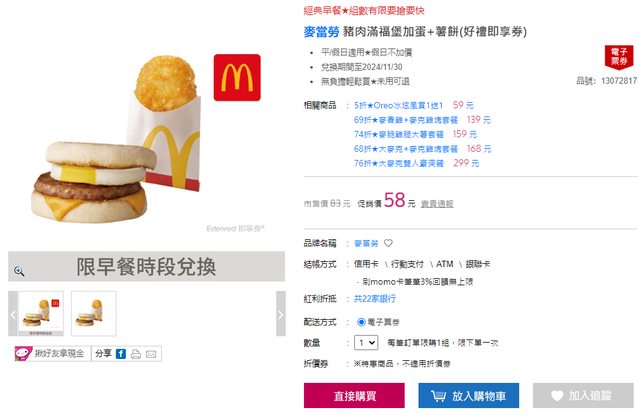Click the email envelope share icon
Viewport: 640px width, 415px height.
pyautogui.click(x=151, y=354)
